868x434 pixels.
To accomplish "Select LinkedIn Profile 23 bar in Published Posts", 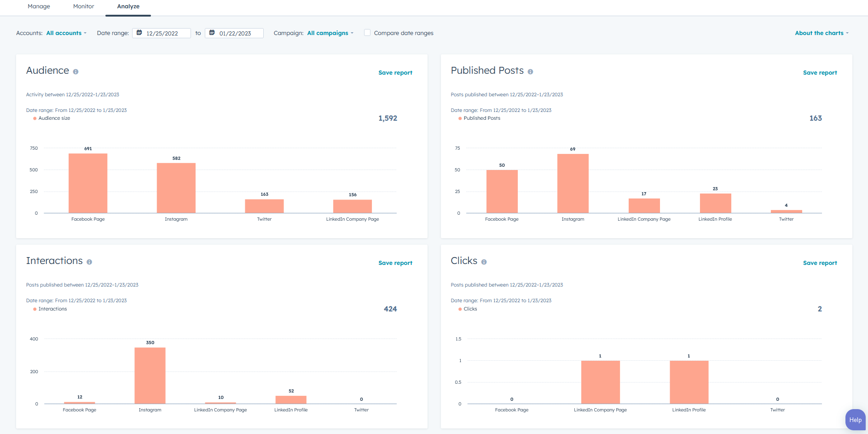I will [x=715, y=203].
